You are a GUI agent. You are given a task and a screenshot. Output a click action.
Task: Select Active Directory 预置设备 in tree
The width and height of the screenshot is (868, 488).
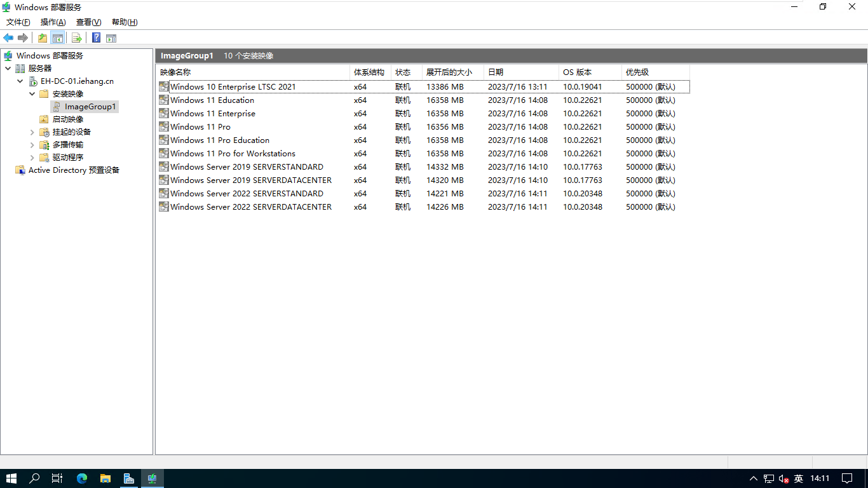point(74,170)
